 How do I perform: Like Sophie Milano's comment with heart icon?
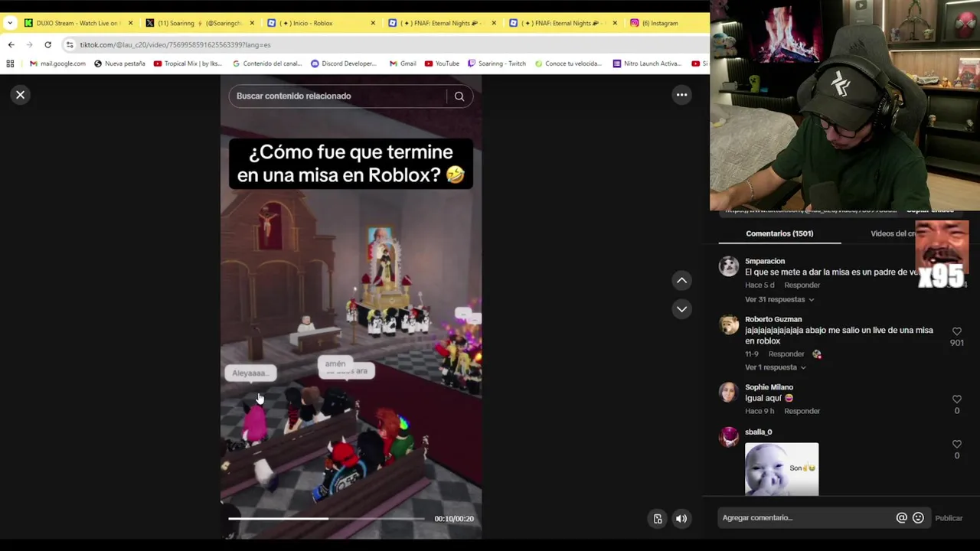[956, 399]
